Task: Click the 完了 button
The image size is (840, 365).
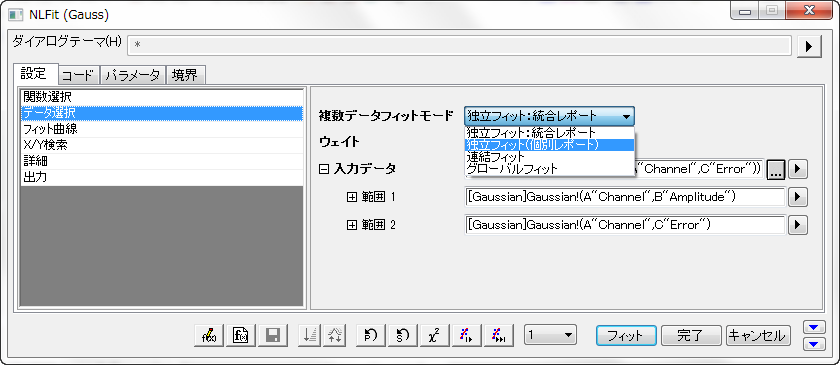Action: [x=691, y=336]
